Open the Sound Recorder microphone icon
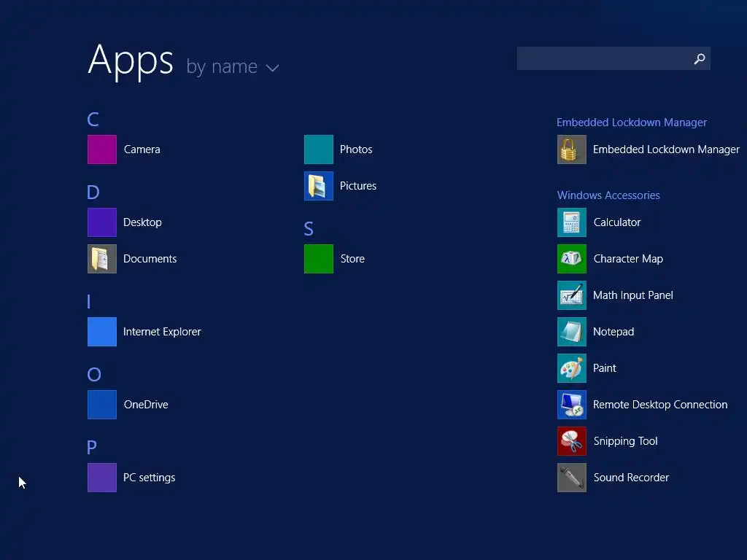This screenshot has width=747, height=560. coord(572,478)
